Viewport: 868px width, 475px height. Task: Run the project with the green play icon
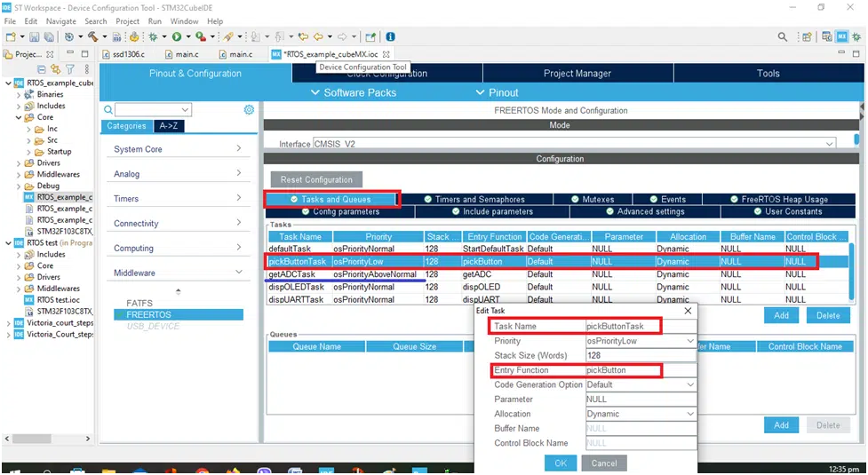(x=177, y=36)
